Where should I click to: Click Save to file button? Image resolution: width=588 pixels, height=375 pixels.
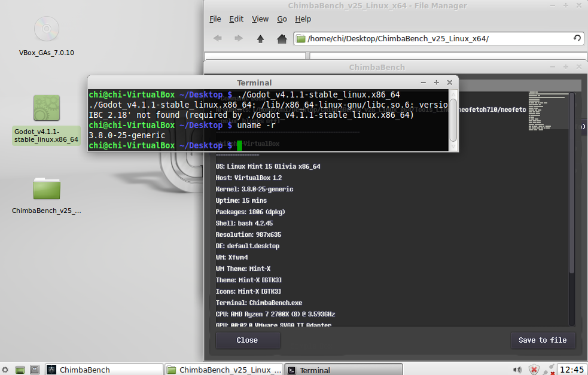pyautogui.click(x=543, y=340)
